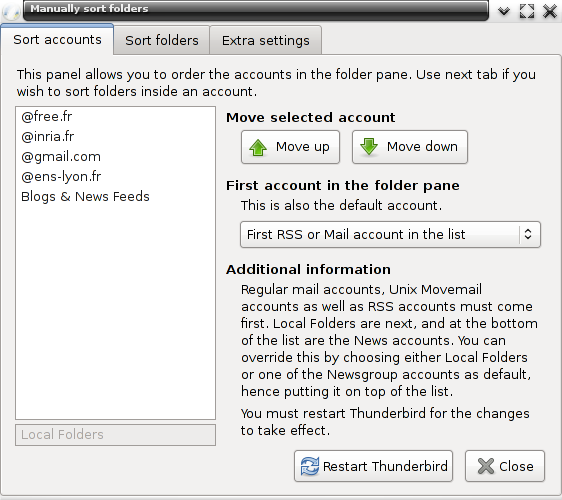Select the Sort accounts tab
562x500 pixels.
pyautogui.click(x=57, y=39)
